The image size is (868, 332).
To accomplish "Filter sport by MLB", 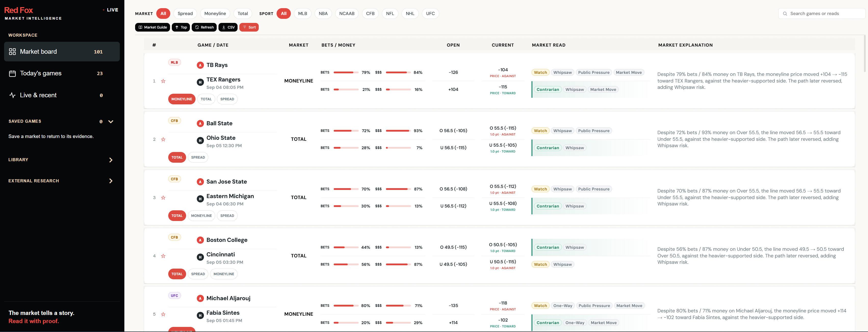I will pos(303,13).
